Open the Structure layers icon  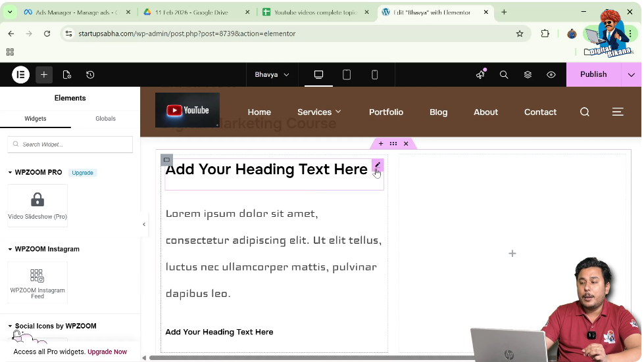coord(528,75)
